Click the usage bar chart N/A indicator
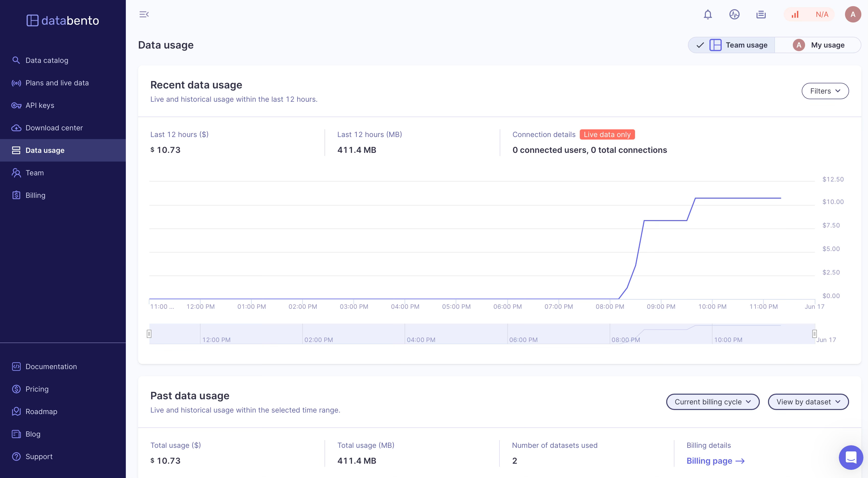868x478 pixels. [809, 15]
